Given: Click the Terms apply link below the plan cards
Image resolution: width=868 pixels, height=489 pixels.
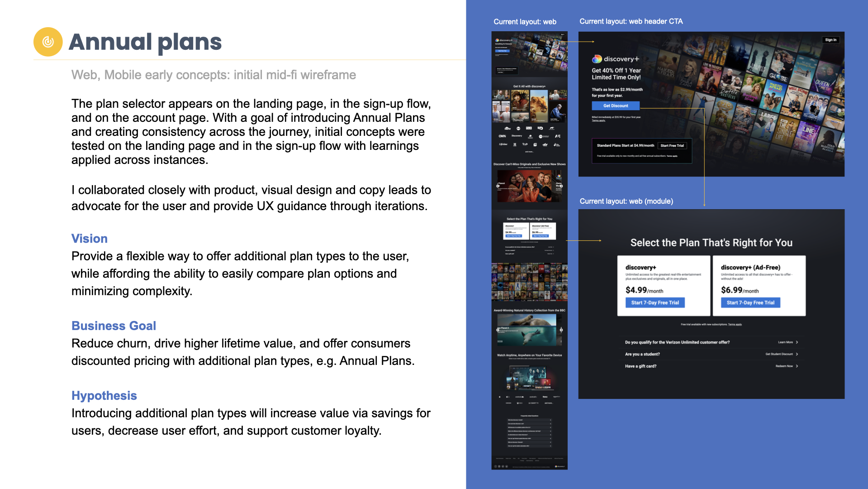Looking at the screenshot, I should pyautogui.click(x=735, y=324).
